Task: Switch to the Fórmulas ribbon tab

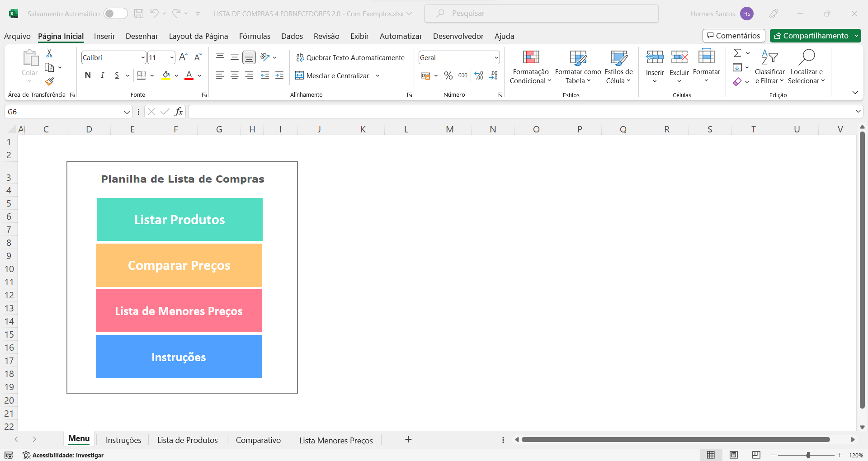Action: [x=255, y=36]
